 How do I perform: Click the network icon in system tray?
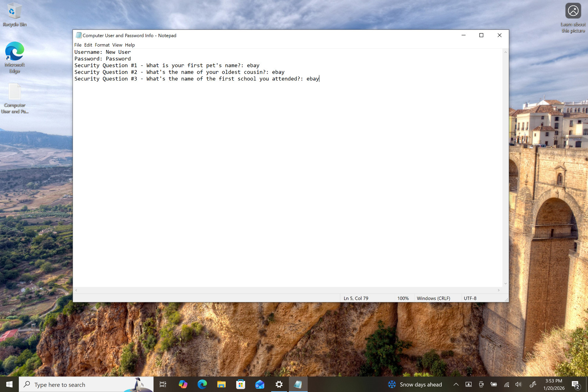pyautogui.click(x=506, y=385)
